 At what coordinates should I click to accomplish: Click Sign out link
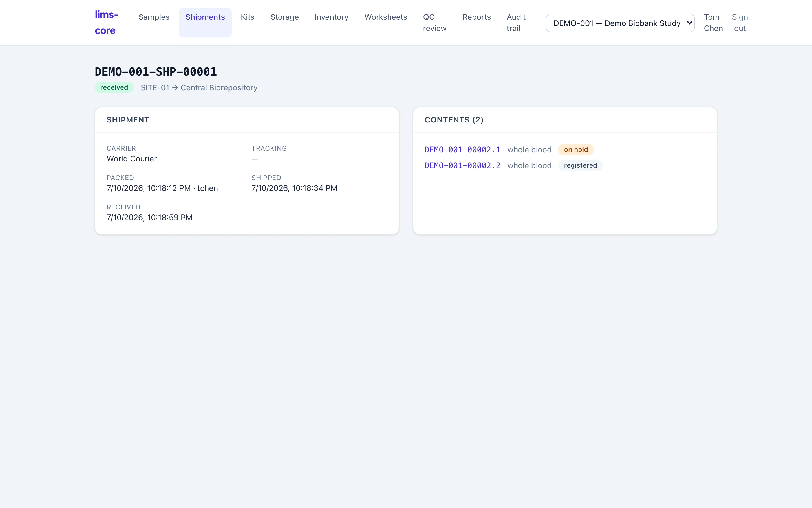coord(740,23)
